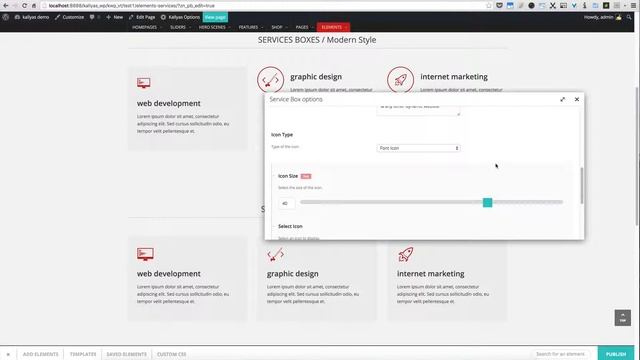The width and height of the screenshot is (640, 360).
Task: Click the lower graphic design heading
Action: 293,273
